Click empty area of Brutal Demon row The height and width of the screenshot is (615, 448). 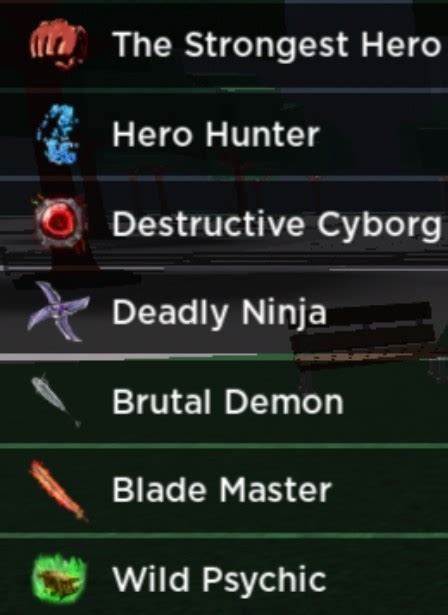point(396,402)
